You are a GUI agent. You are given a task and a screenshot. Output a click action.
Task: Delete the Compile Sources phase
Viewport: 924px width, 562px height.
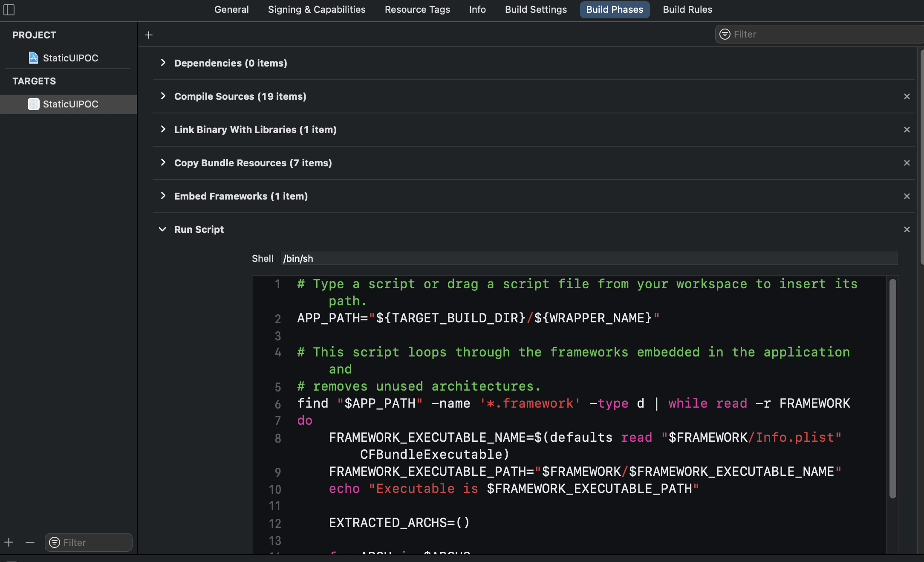(907, 96)
